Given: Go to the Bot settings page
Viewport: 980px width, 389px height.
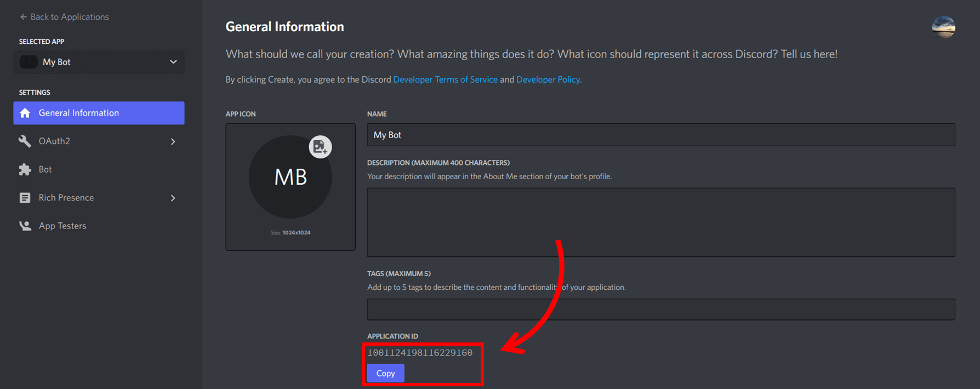Looking at the screenshot, I should coord(45,170).
